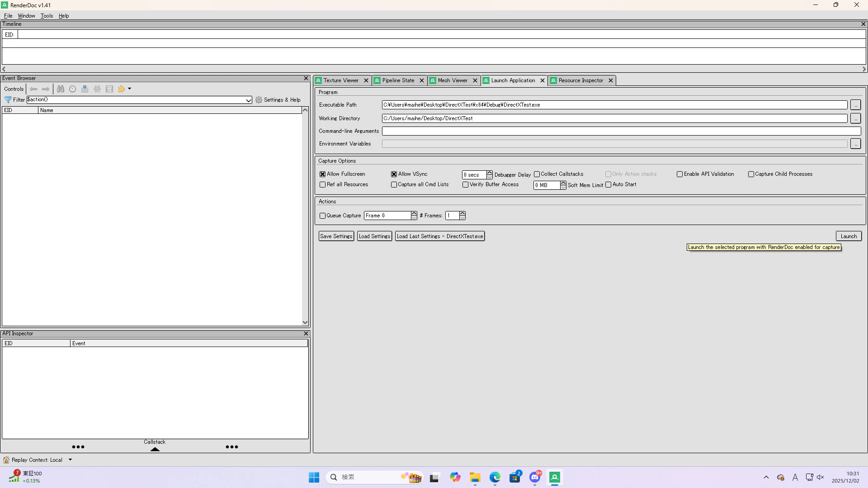Click the blue filter funnel icon
The image size is (868, 488).
click(8, 100)
